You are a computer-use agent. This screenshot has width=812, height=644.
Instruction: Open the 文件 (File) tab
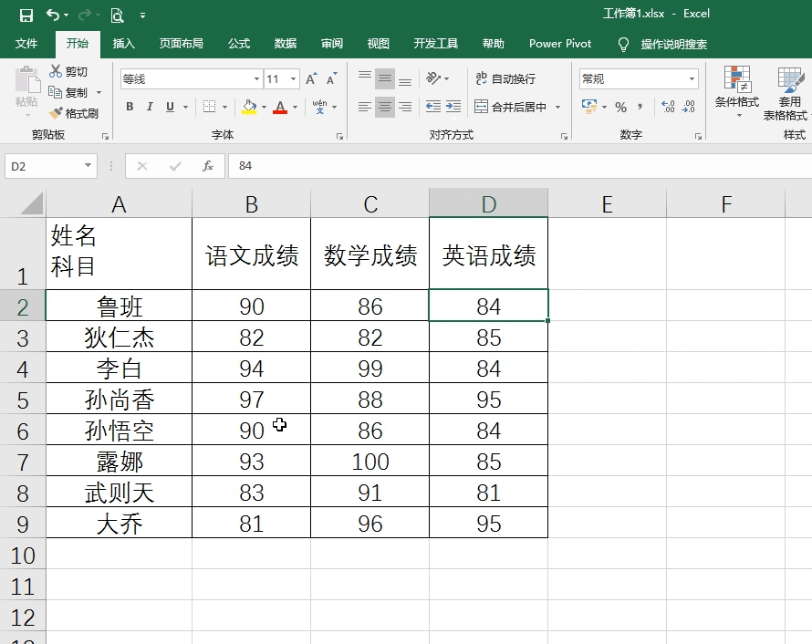click(26, 44)
